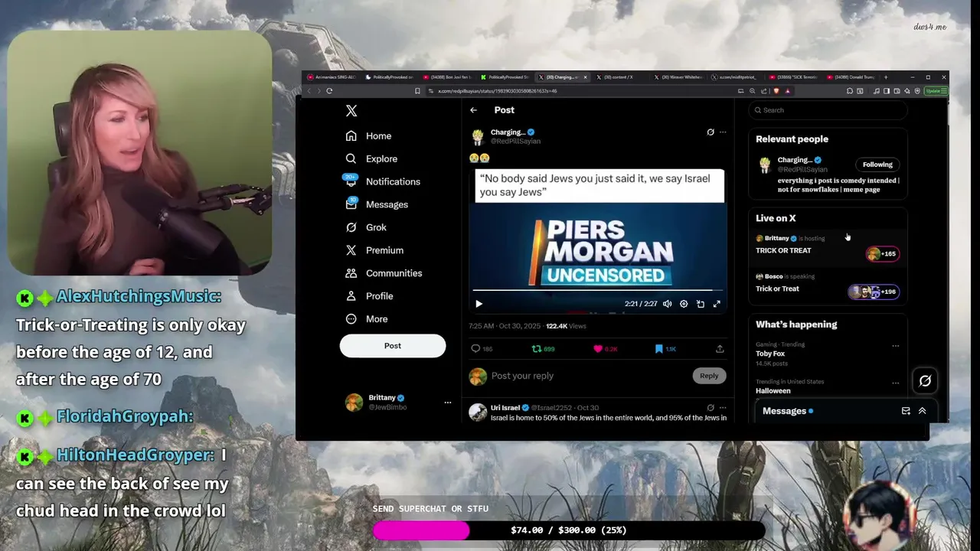Image resolution: width=980 pixels, height=551 pixels.
Task: Open more options for Halloween trend
Action: (x=895, y=383)
